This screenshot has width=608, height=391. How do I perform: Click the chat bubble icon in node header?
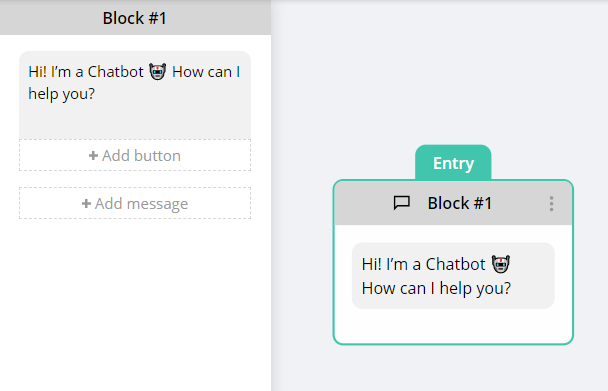coord(401,203)
